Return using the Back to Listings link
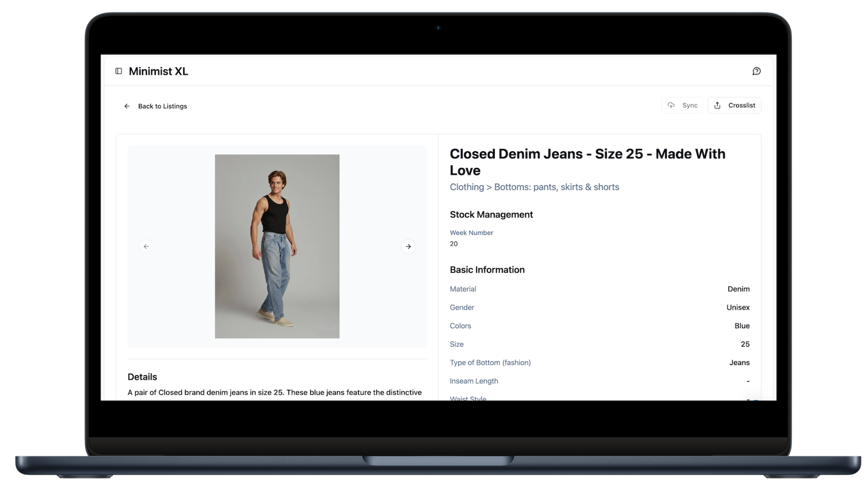 pyautogui.click(x=162, y=106)
